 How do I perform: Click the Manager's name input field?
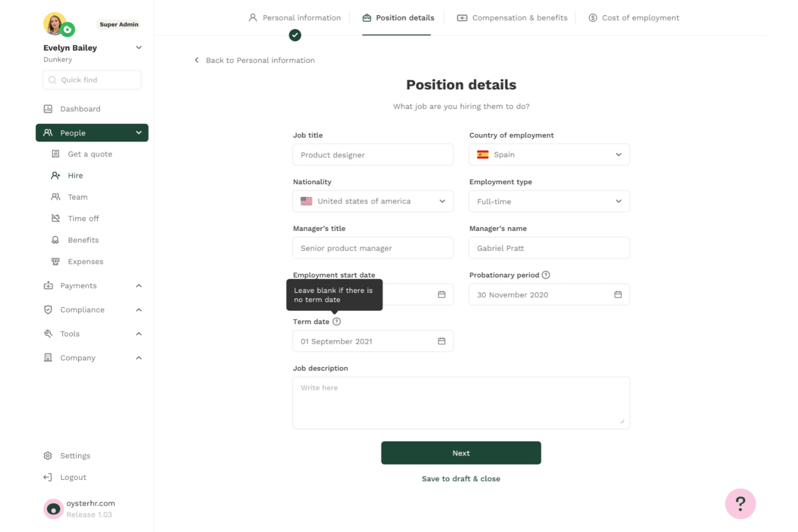click(x=549, y=248)
